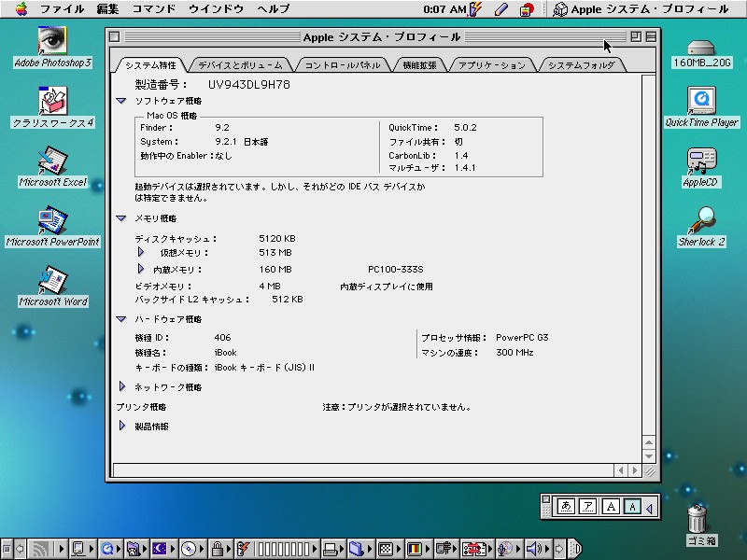
Task: Open the 編集 menu
Action: (x=107, y=8)
